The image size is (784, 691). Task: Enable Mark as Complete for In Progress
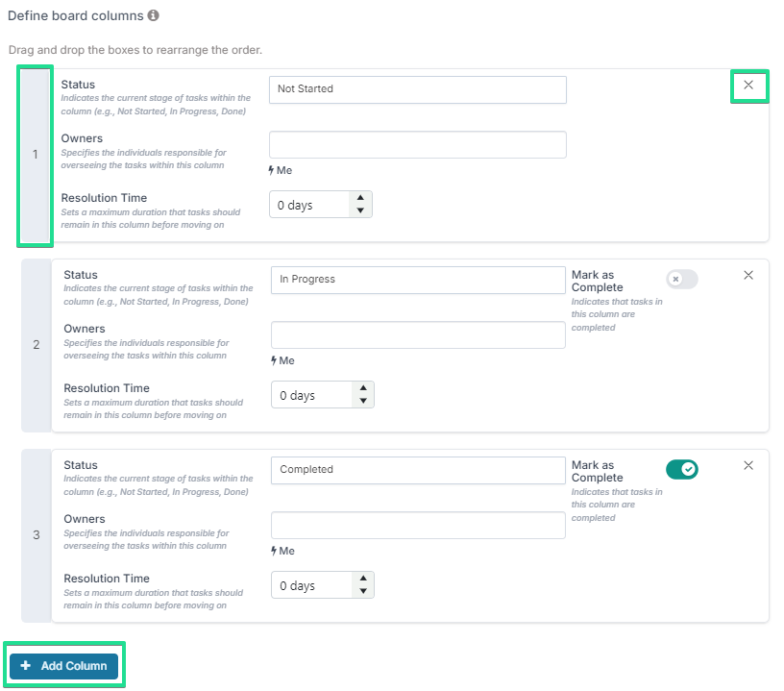point(682,279)
